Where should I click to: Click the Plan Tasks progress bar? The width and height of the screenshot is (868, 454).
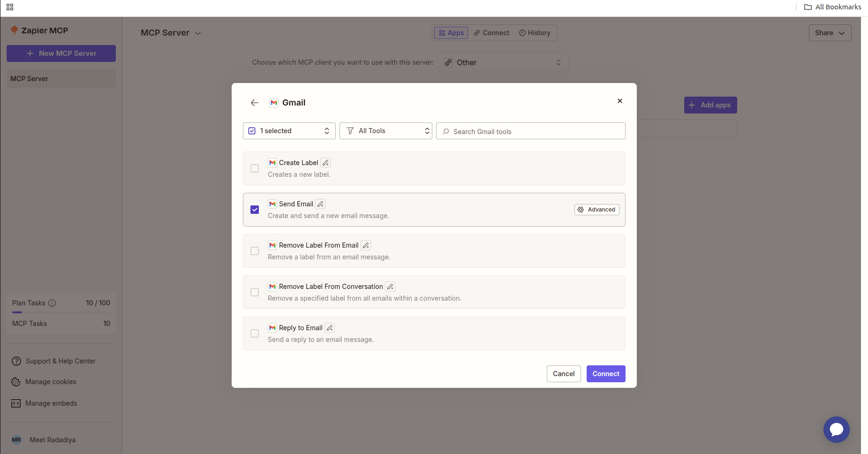tap(61, 312)
